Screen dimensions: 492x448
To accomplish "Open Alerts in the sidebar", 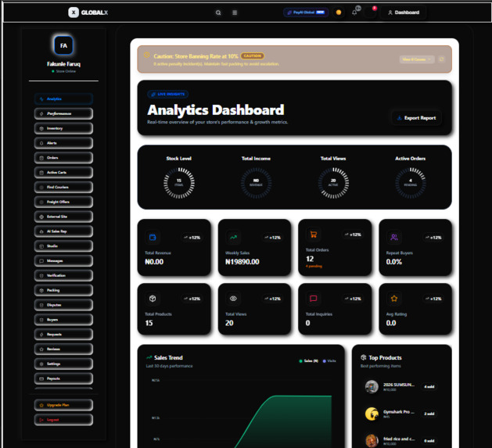I will (x=63, y=143).
